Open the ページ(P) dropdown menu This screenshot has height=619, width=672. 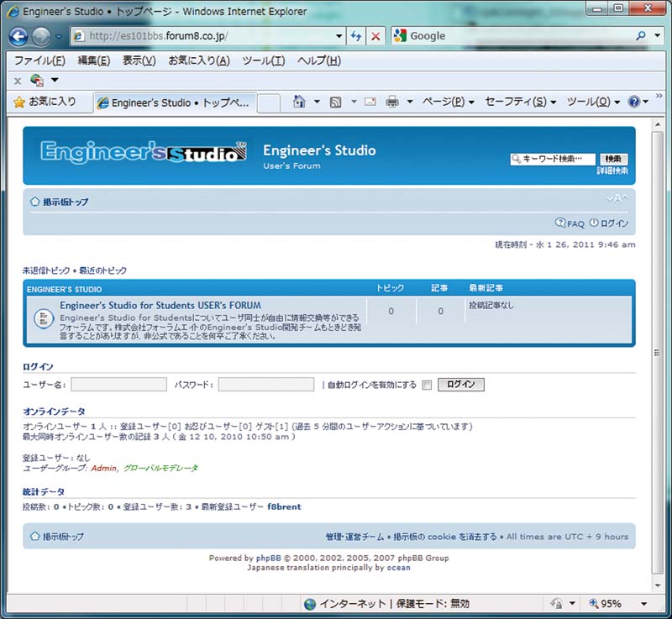(x=448, y=102)
